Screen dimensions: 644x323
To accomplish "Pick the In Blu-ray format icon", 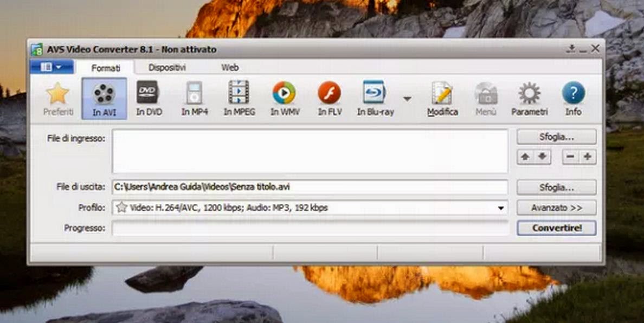I will [375, 99].
